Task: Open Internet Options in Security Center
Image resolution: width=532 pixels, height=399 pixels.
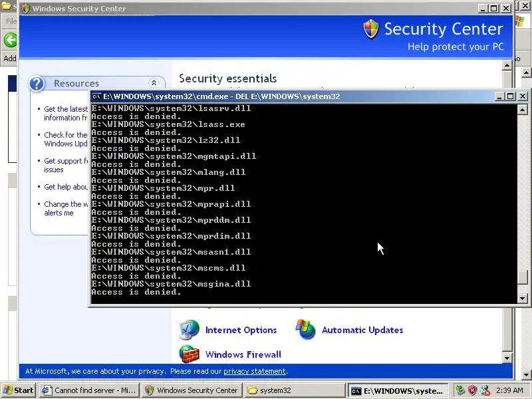Action: (x=241, y=330)
